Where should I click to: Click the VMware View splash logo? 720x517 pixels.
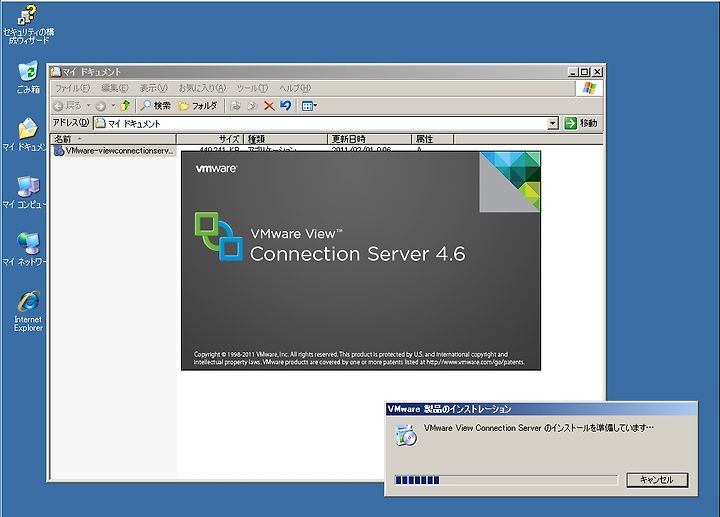click(x=219, y=236)
